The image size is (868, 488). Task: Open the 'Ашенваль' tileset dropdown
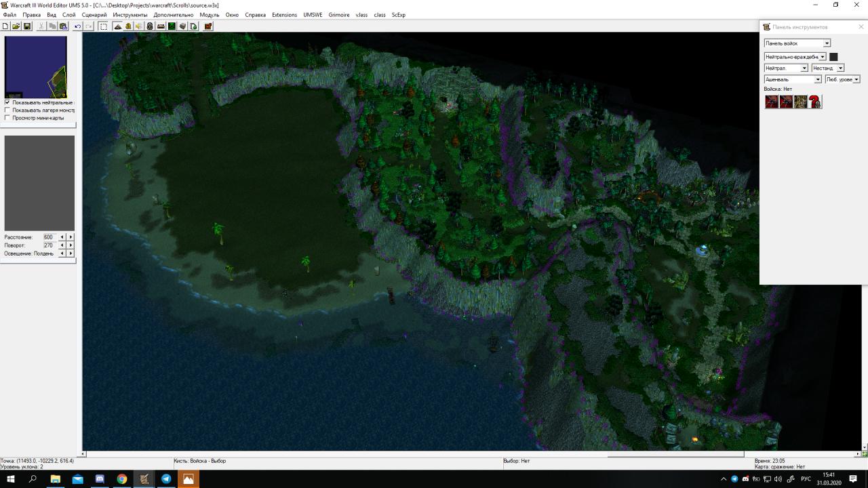click(x=793, y=79)
